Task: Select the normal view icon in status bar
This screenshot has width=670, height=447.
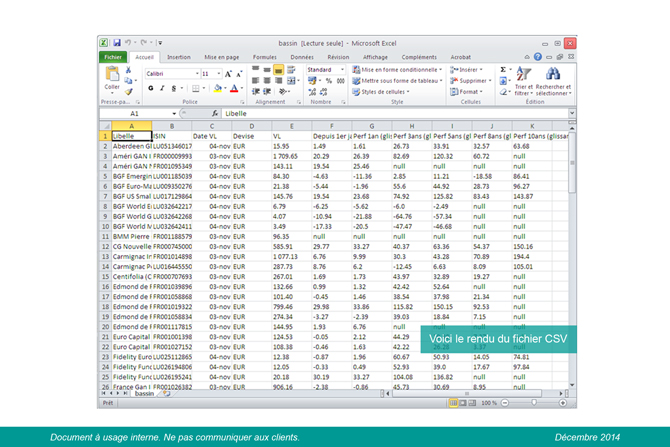Action: coord(453,401)
